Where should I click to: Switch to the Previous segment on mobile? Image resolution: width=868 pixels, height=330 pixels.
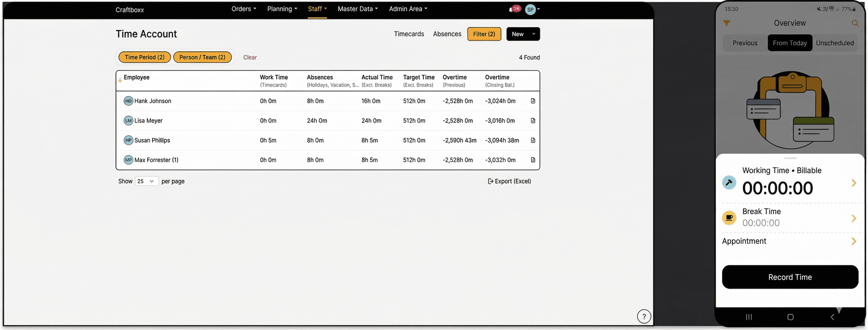click(x=745, y=43)
